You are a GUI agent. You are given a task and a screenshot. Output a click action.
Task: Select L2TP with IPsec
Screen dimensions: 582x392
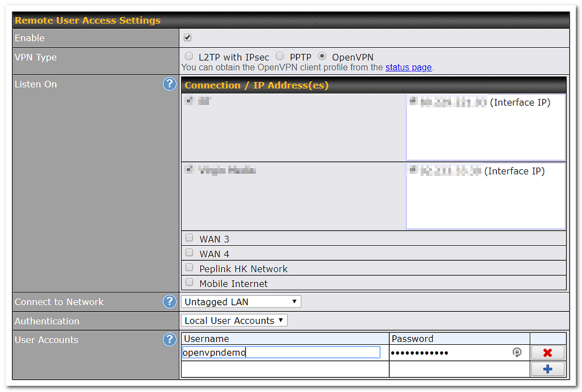tap(189, 55)
